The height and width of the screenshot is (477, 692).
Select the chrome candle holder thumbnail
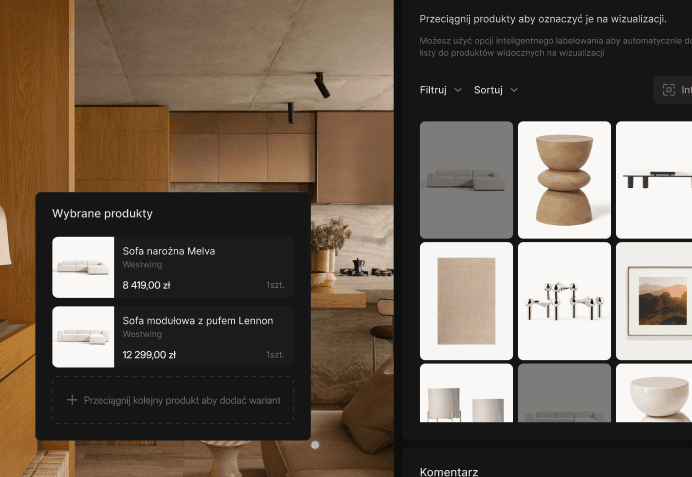coord(564,301)
